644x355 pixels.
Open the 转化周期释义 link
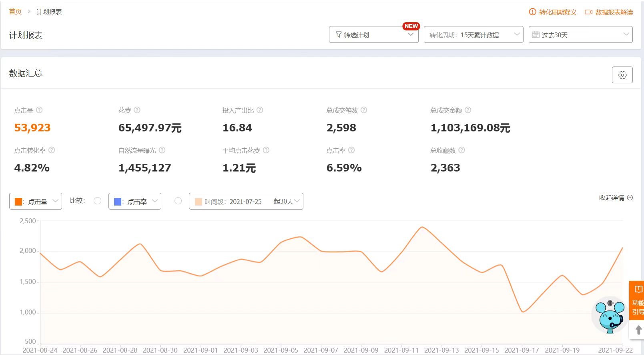(x=553, y=12)
